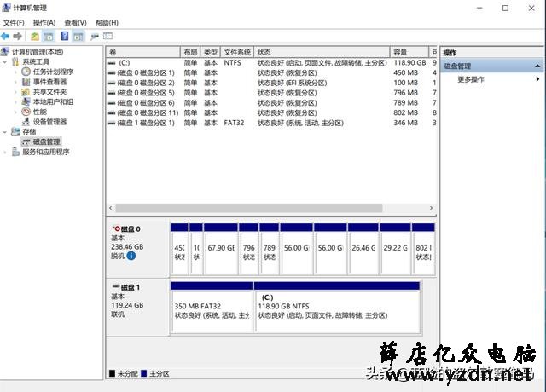Select the 67.90 GB partition on Disk 0
This screenshot has width=546, height=392.
(221, 249)
